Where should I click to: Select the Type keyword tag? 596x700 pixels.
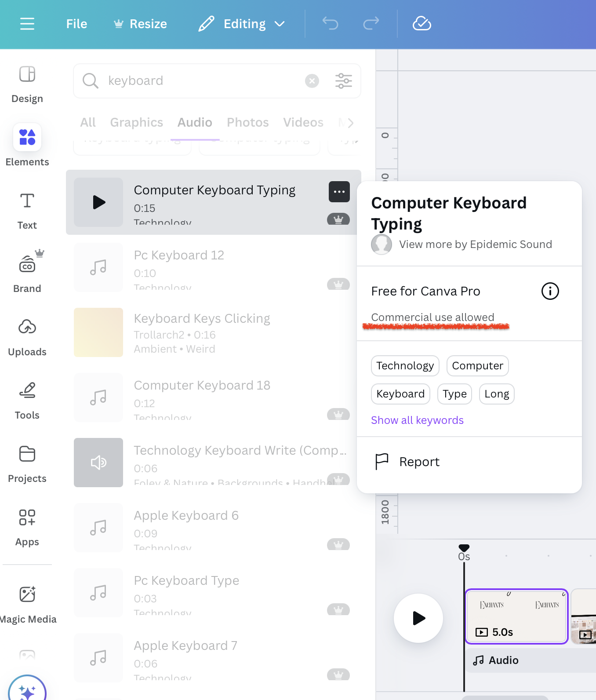click(454, 394)
